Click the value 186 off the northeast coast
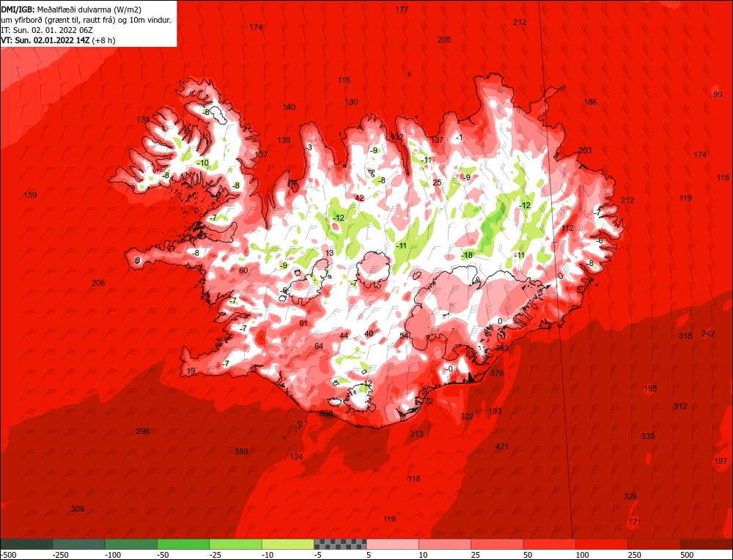This screenshot has height=560, width=733. (x=590, y=102)
